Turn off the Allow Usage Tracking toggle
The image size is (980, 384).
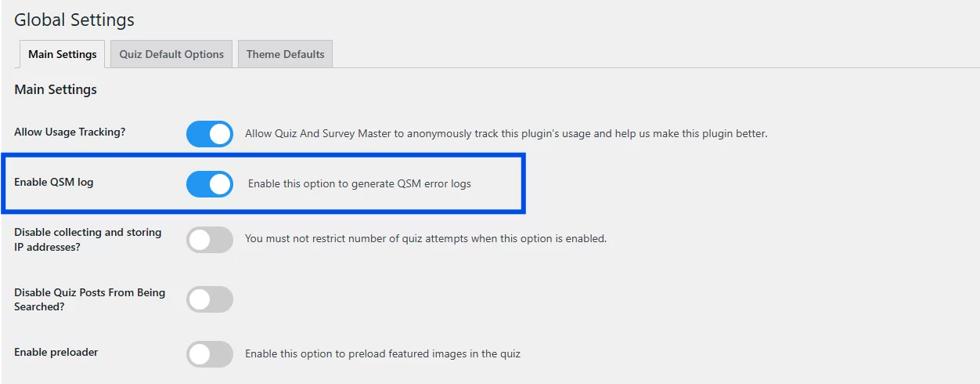click(x=210, y=134)
